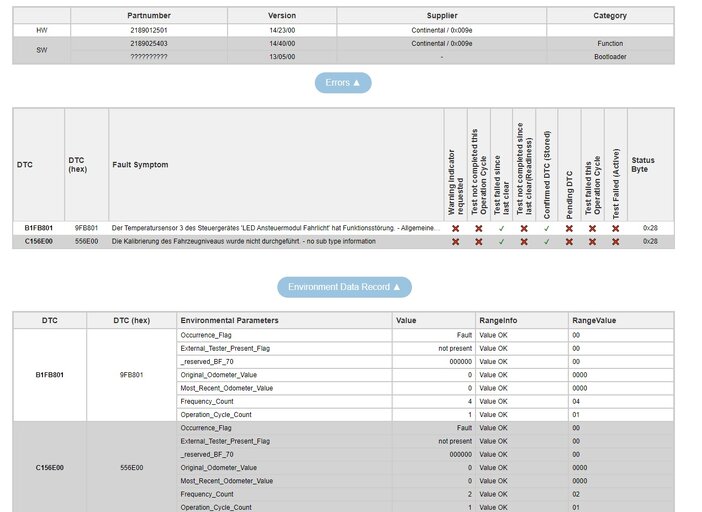Click RangeValue 02 for C156E00 Frequency_Count
This screenshot has height=512, width=702.
pyautogui.click(x=576, y=494)
